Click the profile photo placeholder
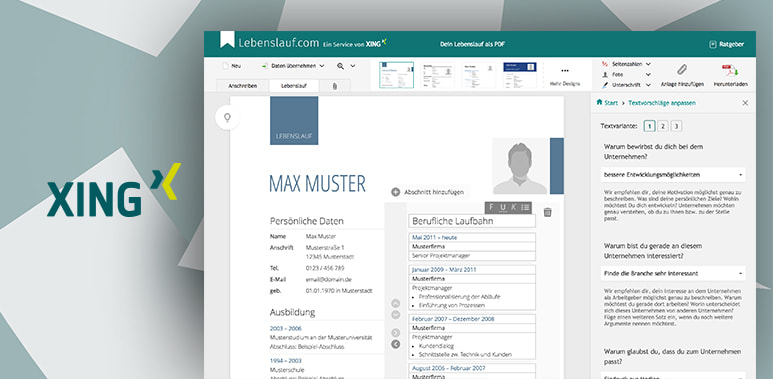The image size is (773, 379). [520, 166]
